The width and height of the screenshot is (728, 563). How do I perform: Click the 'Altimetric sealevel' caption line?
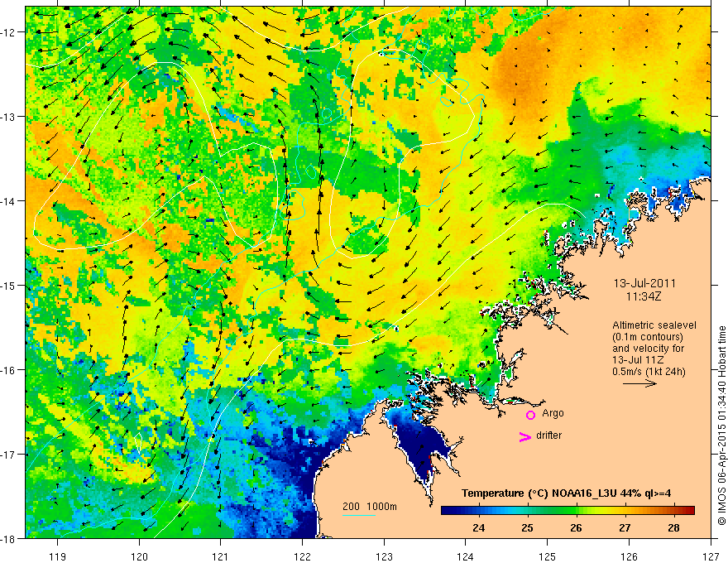[654, 325]
